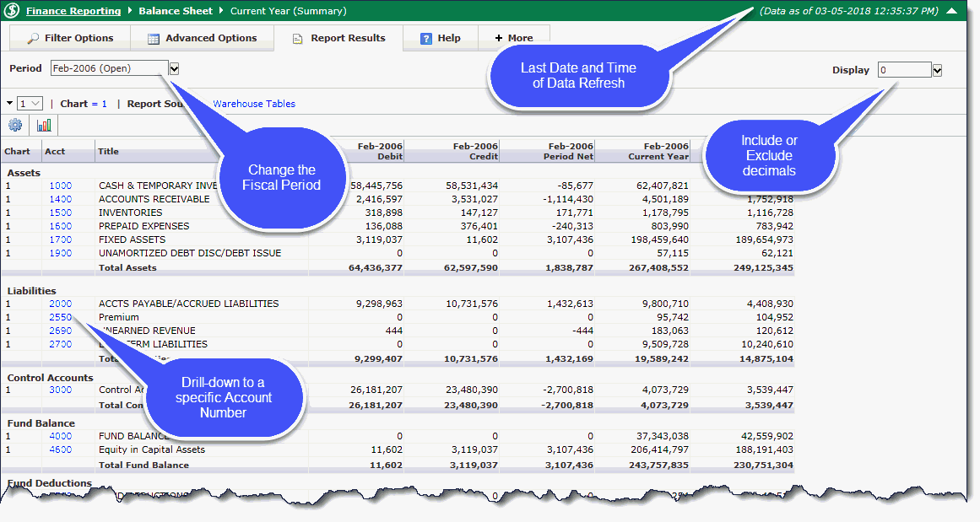
Task: Click the Period field showing Feb-2006 (Open)
Action: pyautogui.click(x=108, y=68)
